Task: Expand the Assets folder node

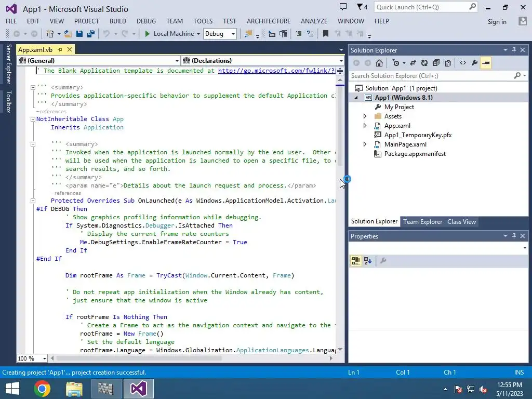Action: point(365,116)
